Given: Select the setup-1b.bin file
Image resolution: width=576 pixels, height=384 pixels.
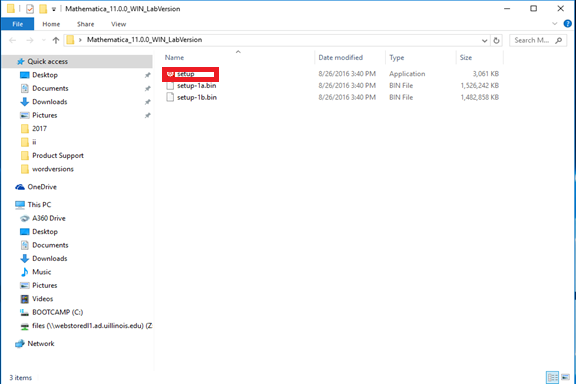Looking at the screenshot, I should (197, 97).
